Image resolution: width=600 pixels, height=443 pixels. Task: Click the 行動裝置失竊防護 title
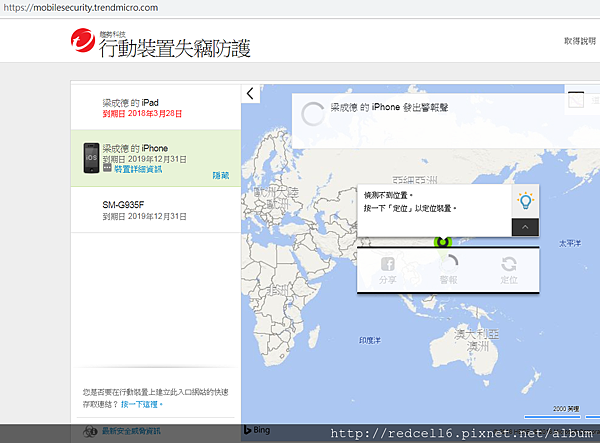[174, 49]
